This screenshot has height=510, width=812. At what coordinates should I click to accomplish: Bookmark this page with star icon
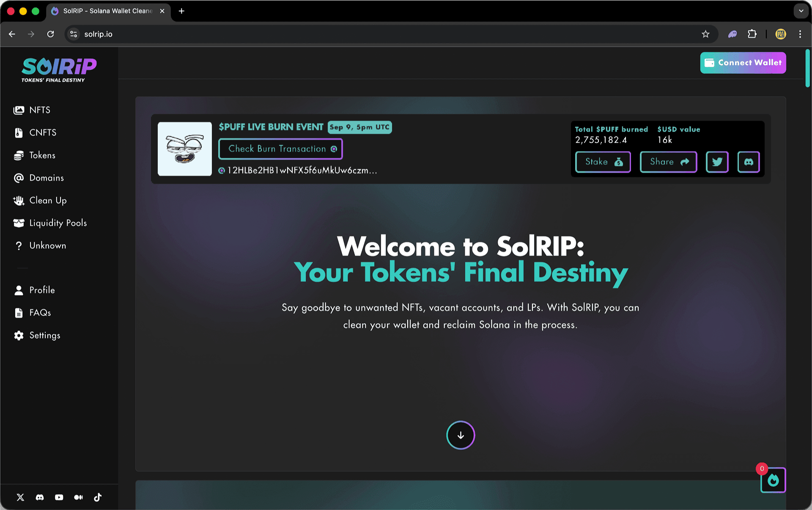click(x=705, y=34)
